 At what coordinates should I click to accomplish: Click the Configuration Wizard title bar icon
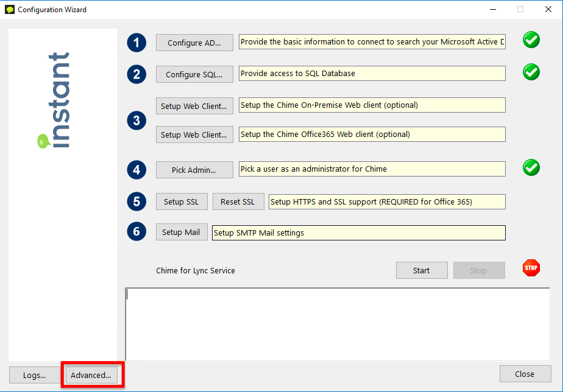click(10, 9)
